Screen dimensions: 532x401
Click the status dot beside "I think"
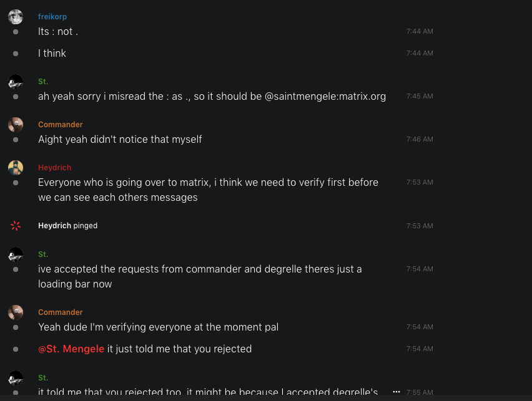tap(16, 54)
